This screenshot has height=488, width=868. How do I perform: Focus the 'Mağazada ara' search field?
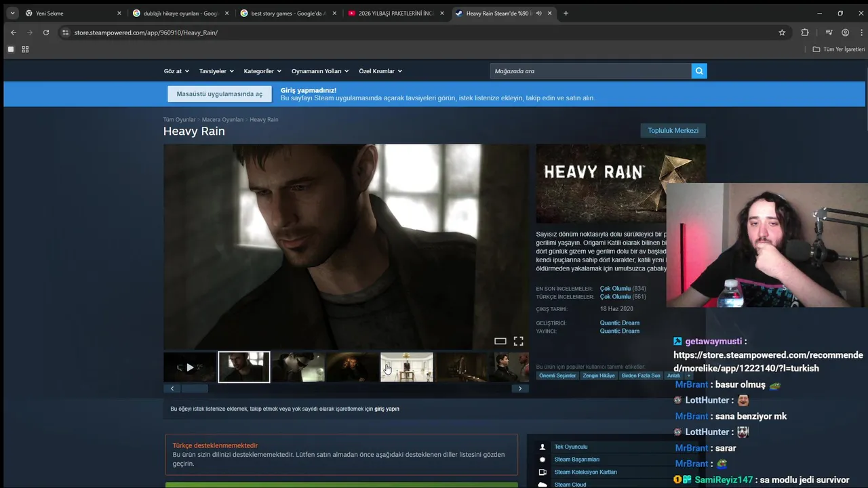click(x=590, y=70)
